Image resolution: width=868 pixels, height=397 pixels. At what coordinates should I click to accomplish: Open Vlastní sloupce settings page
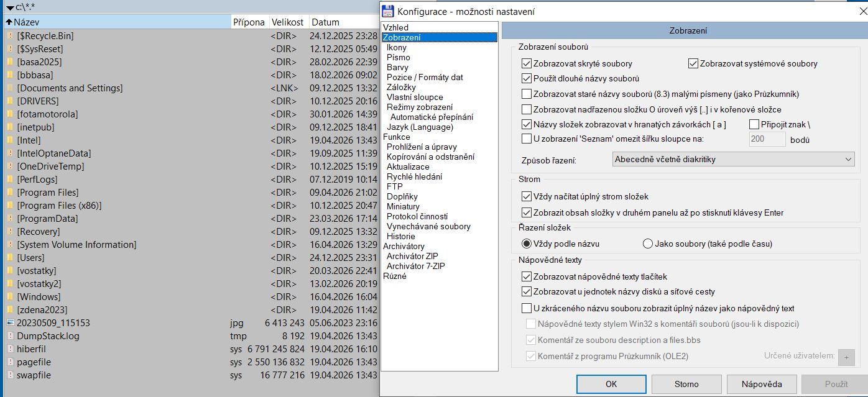coord(415,97)
